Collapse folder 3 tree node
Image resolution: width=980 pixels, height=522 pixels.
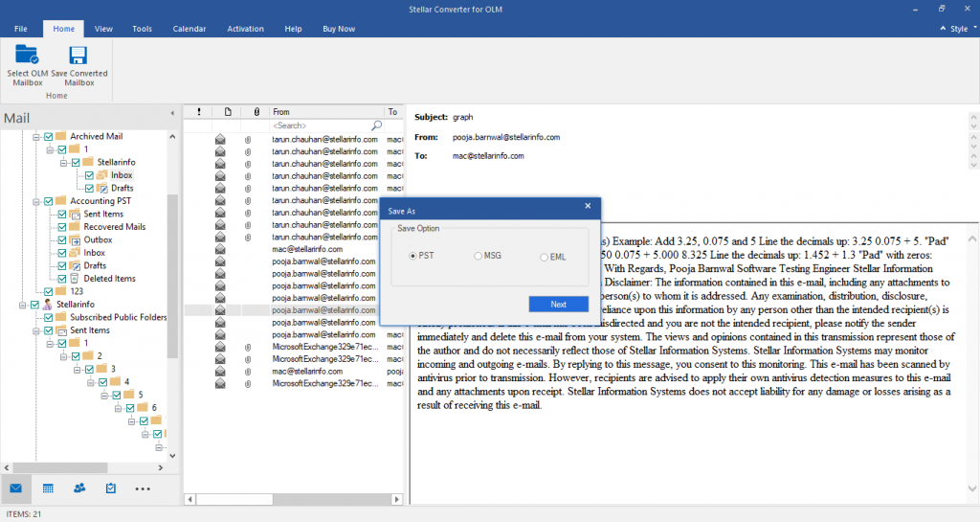[x=78, y=370]
